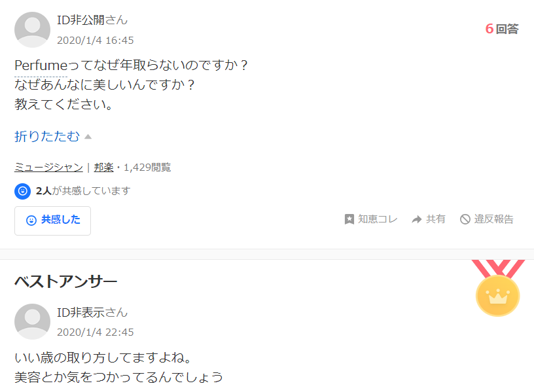This screenshot has width=534, height=392.
Task: Click the 違反報告 report label
Action: (493, 219)
